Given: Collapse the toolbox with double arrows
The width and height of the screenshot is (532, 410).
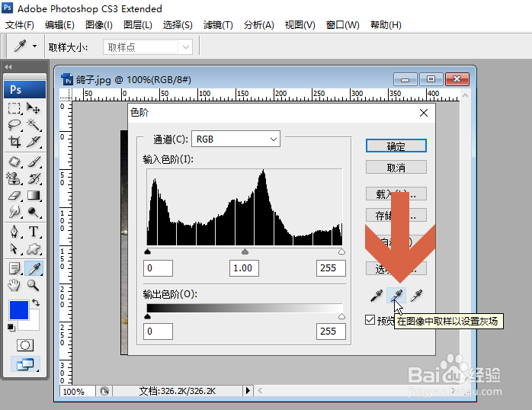Looking at the screenshot, I should [8, 67].
